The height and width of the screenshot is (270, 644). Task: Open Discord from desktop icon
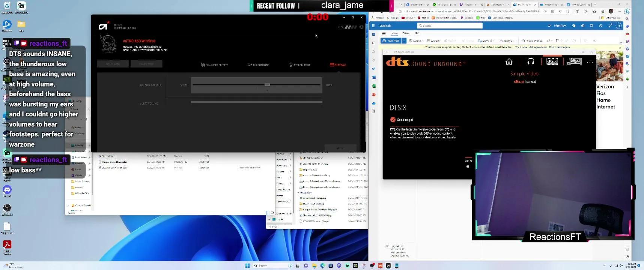pos(7,190)
